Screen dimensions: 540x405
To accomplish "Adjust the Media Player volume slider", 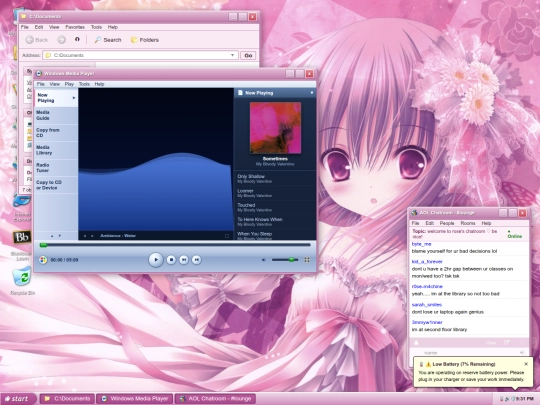I will pos(285,260).
